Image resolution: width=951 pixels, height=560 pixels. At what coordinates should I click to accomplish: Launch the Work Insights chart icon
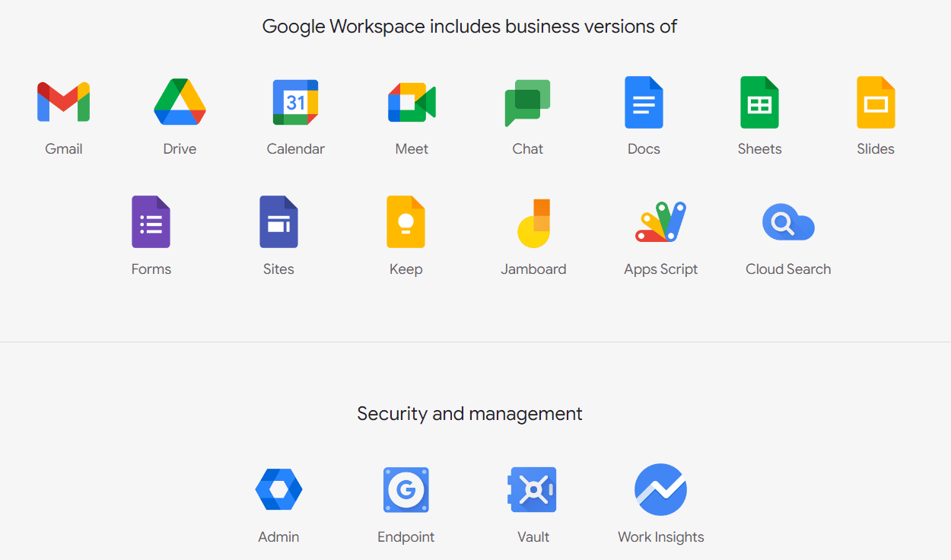pyautogui.click(x=661, y=489)
